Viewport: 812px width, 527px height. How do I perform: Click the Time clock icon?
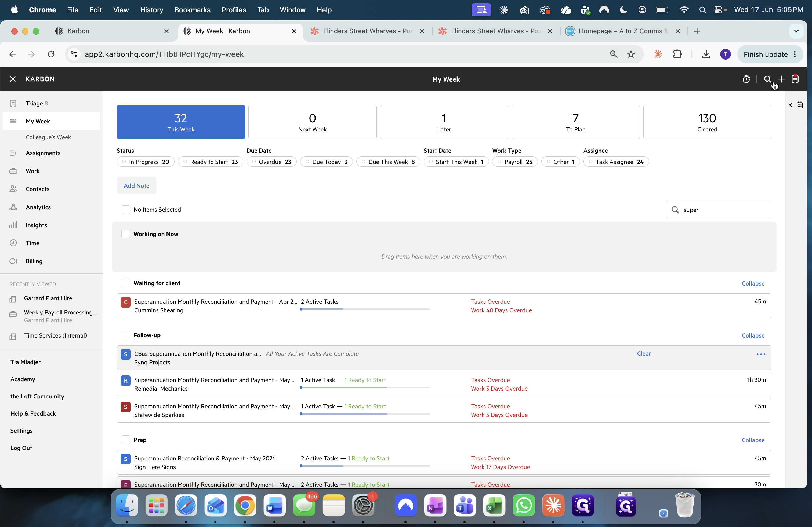(13, 243)
